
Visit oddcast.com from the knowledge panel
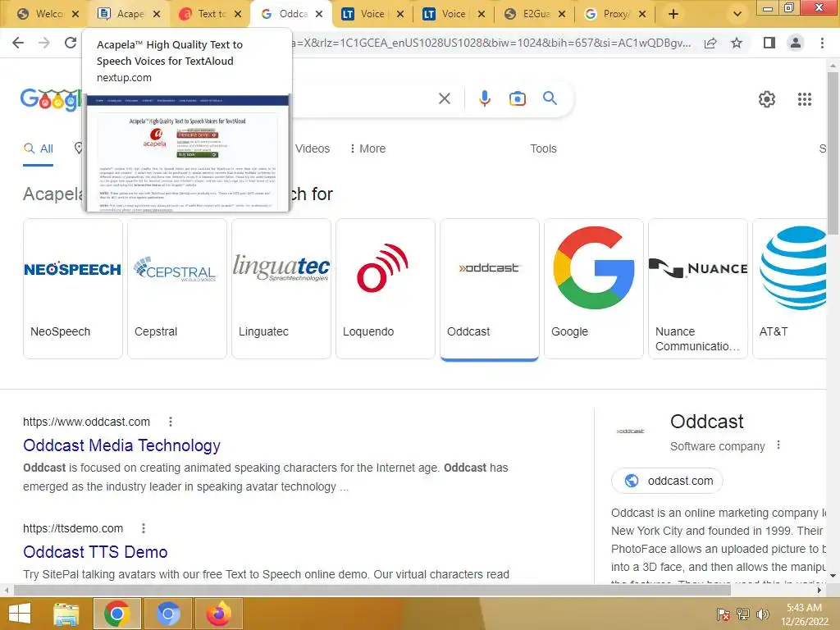point(667,481)
